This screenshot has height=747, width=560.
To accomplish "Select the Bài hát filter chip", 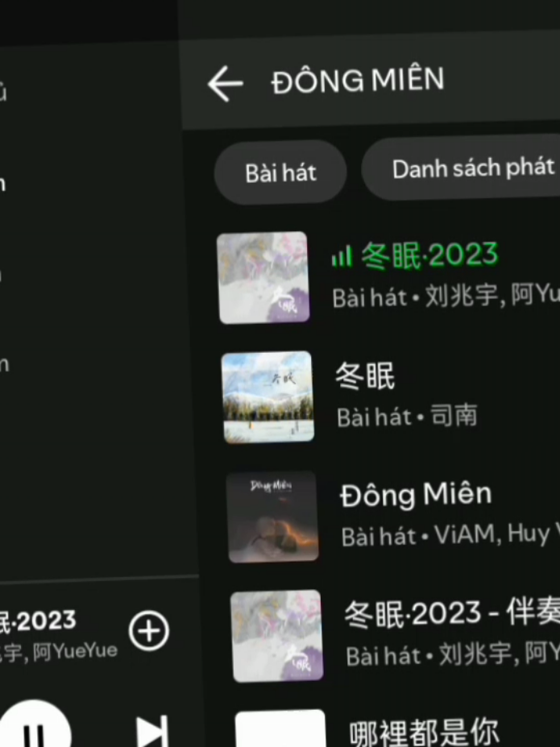I will tap(280, 172).
